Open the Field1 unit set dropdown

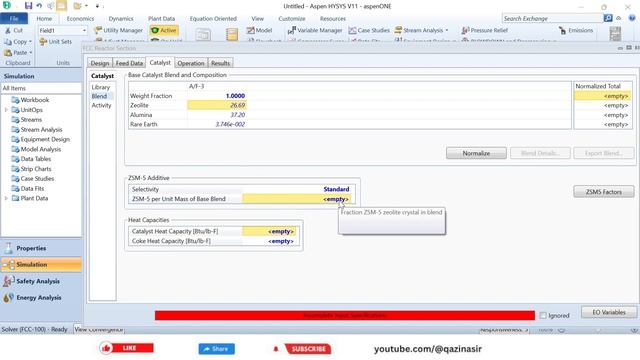point(84,31)
